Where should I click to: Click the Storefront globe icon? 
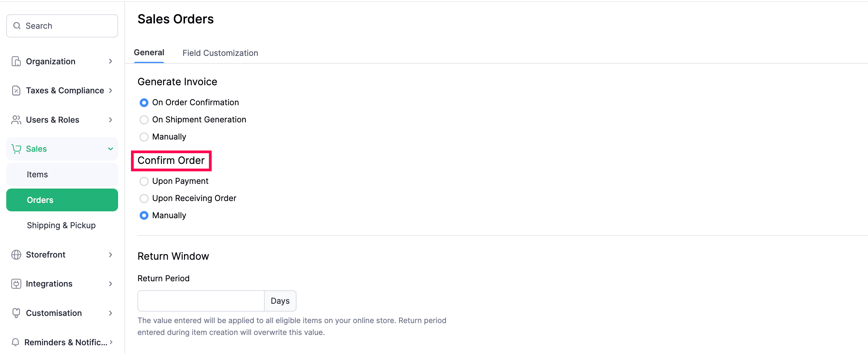(16, 255)
